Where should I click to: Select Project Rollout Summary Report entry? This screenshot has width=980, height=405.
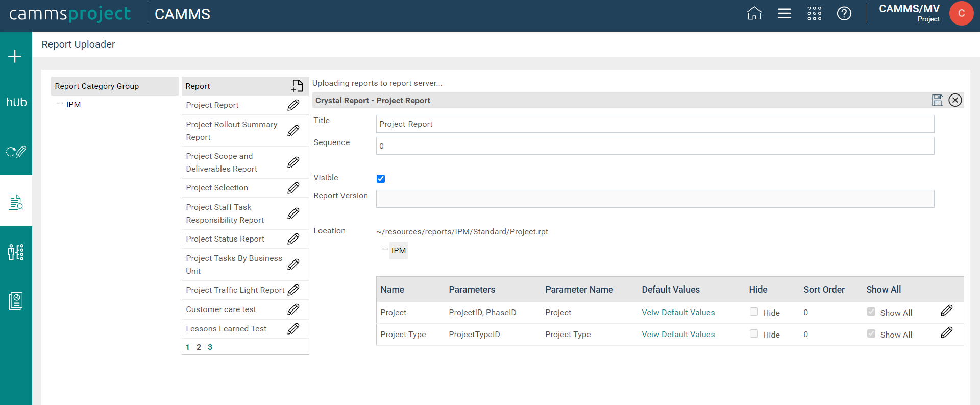point(232,131)
